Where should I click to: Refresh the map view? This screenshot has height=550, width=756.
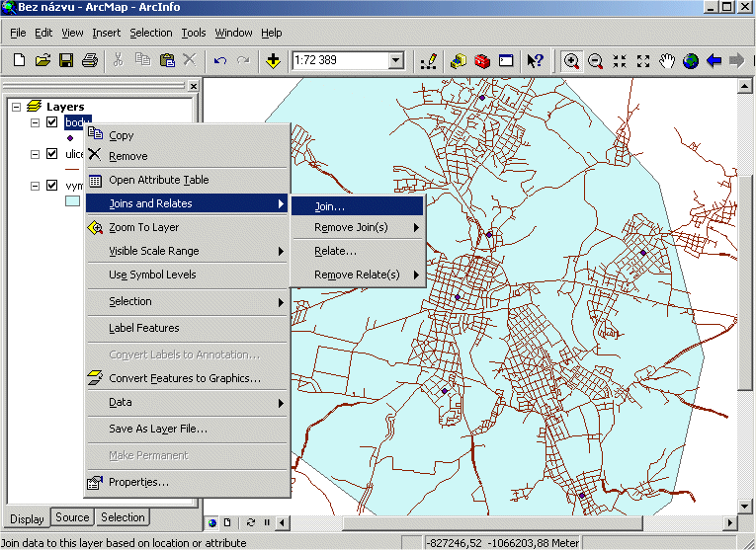coord(251,522)
